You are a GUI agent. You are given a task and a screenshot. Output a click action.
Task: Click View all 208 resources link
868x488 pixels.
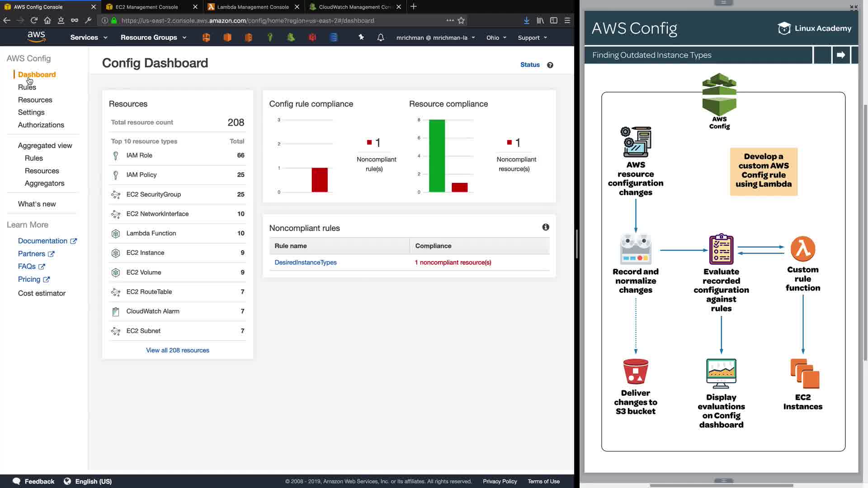pyautogui.click(x=178, y=350)
